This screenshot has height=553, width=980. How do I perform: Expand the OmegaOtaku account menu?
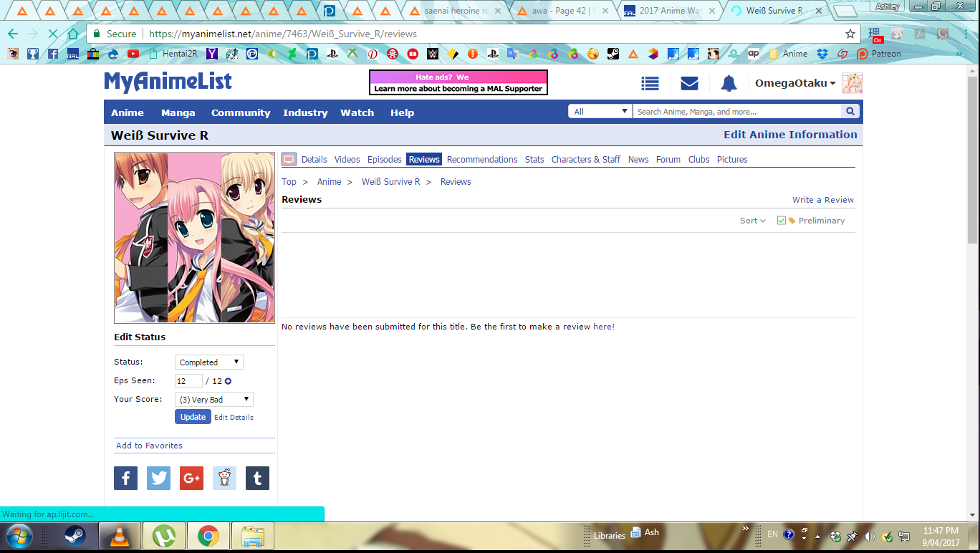pos(795,83)
